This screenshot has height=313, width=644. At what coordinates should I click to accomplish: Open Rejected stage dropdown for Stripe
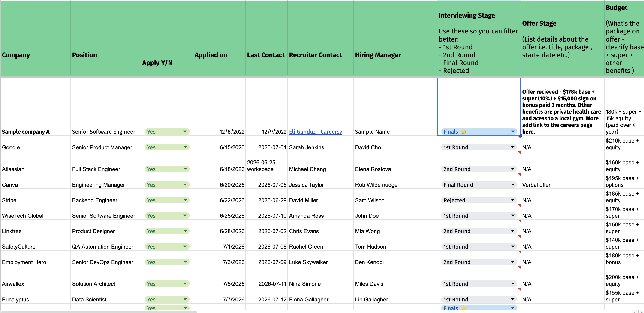[x=479, y=200]
